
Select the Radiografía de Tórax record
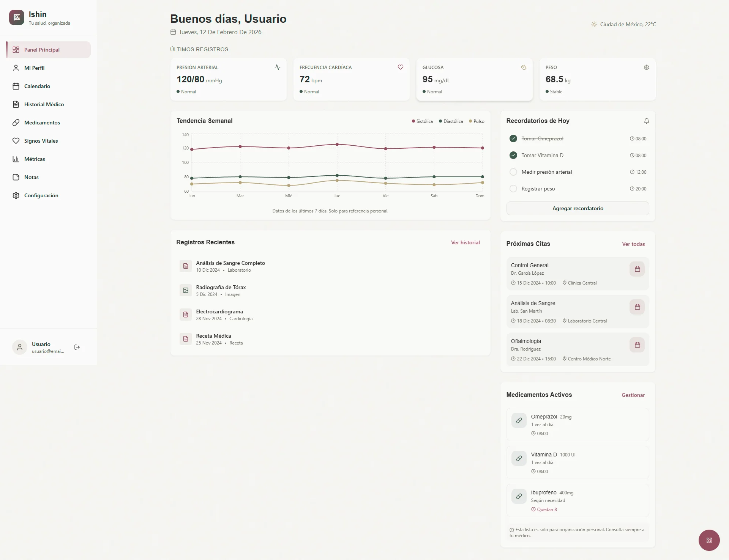pos(221,290)
